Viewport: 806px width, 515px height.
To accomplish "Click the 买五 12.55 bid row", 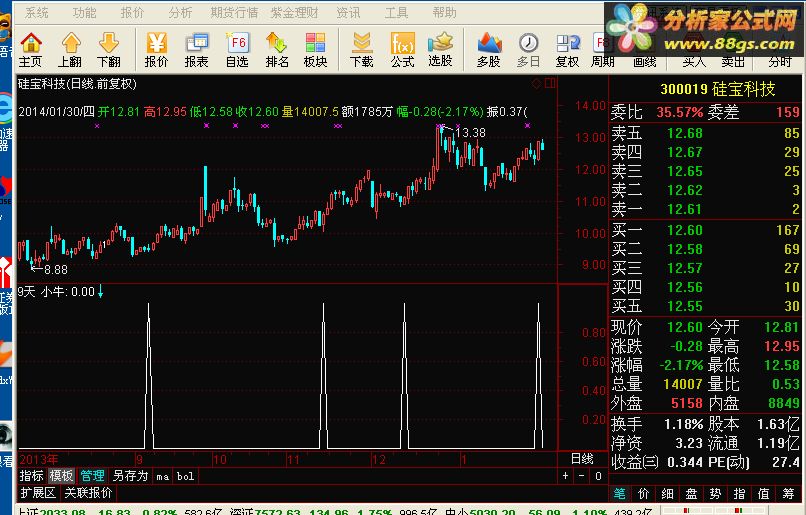I will click(705, 306).
